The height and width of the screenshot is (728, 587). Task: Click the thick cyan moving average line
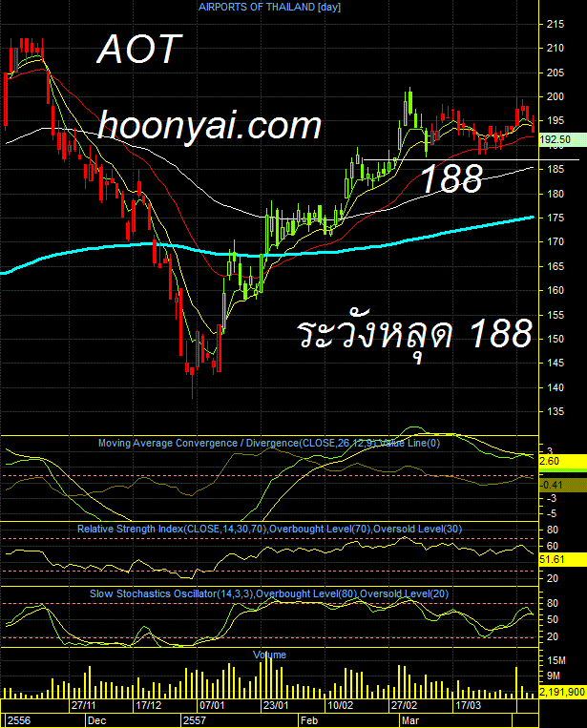[x=267, y=255]
